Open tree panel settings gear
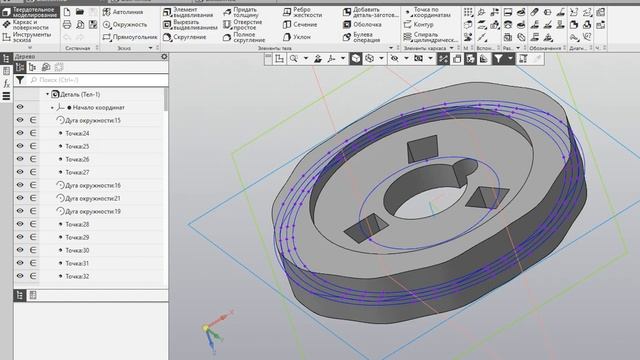Image resolution: width=640 pixels, height=360 pixels. [164, 56]
